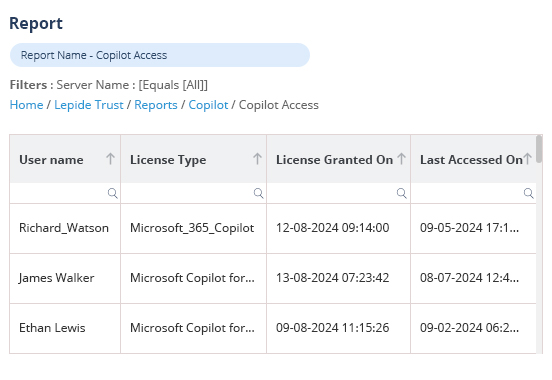The image size is (552, 380).
Task: Click the Copilot Access breadcrumb text
Action: pos(279,105)
